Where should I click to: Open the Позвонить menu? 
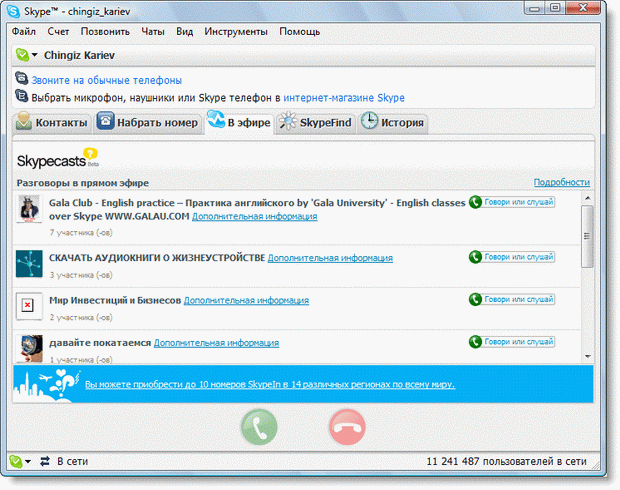(x=105, y=32)
